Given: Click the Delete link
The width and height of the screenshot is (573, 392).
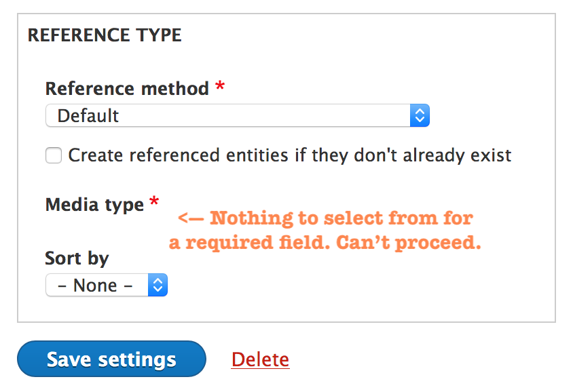Looking at the screenshot, I should pos(260,359).
